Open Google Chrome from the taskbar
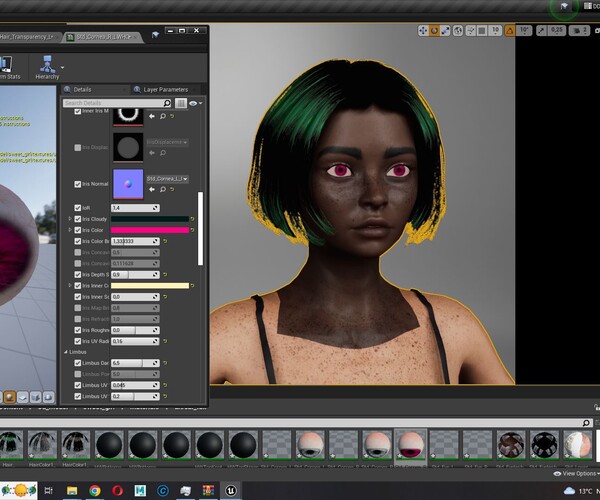This screenshot has width=600, height=500. pos(95,490)
